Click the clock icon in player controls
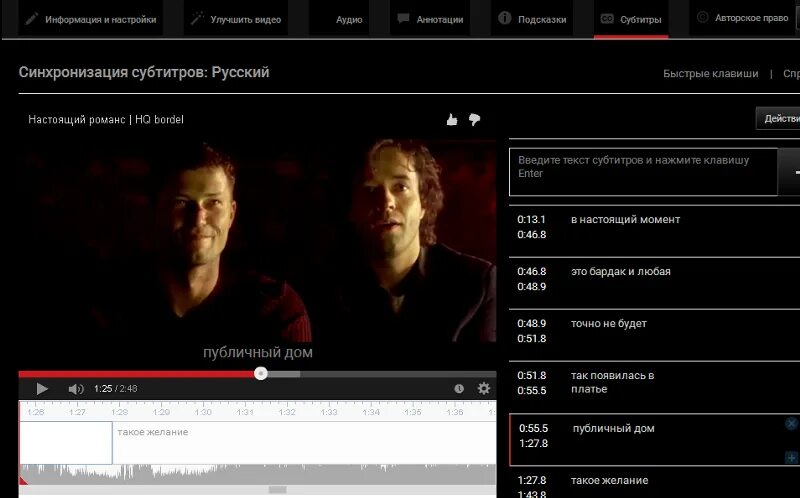This screenshot has height=498, width=800. point(459,389)
